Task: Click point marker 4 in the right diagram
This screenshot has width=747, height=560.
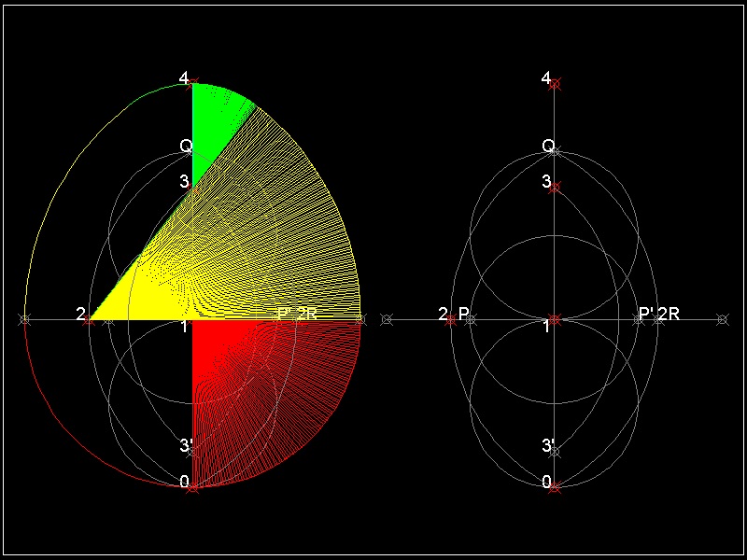Action: tap(555, 84)
